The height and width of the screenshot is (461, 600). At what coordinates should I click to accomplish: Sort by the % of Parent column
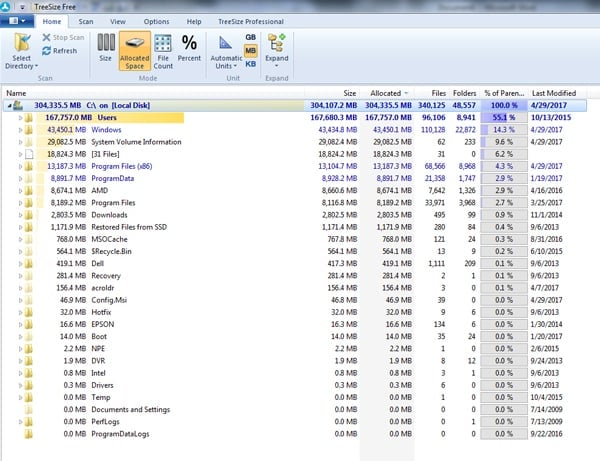pyautogui.click(x=504, y=93)
